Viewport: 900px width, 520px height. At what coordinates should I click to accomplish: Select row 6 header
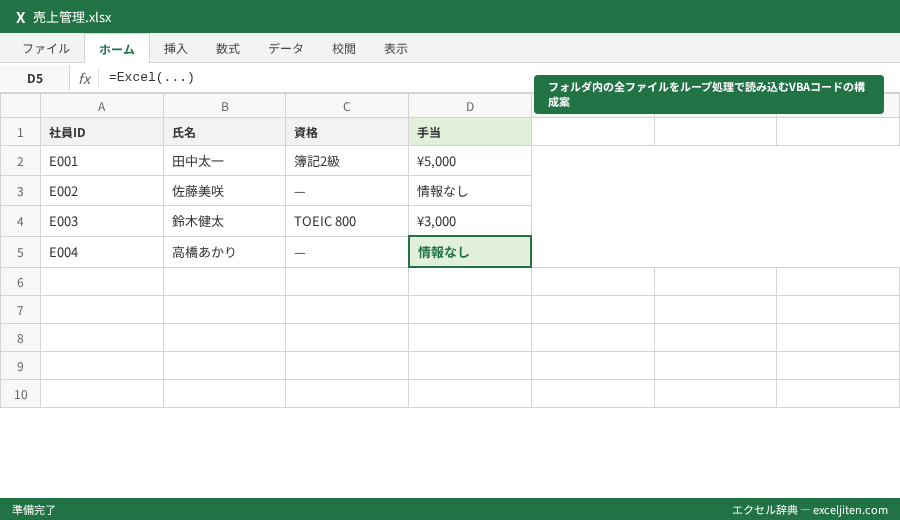[20, 282]
